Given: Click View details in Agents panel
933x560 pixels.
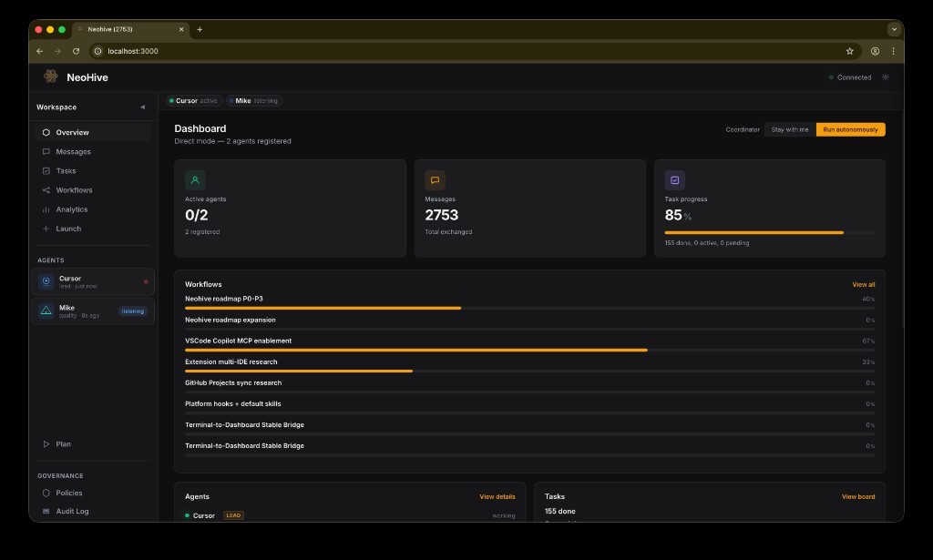Looking at the screenshot, I should (497, 496).
